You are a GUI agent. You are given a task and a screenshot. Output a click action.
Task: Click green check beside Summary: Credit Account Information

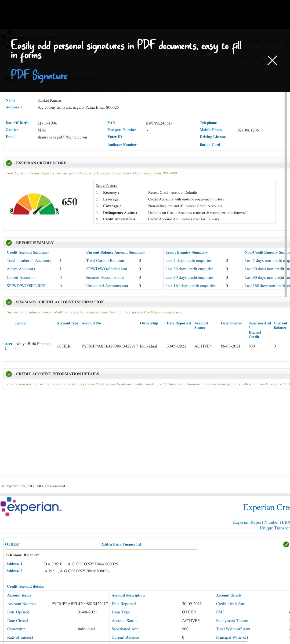(9, 302)
